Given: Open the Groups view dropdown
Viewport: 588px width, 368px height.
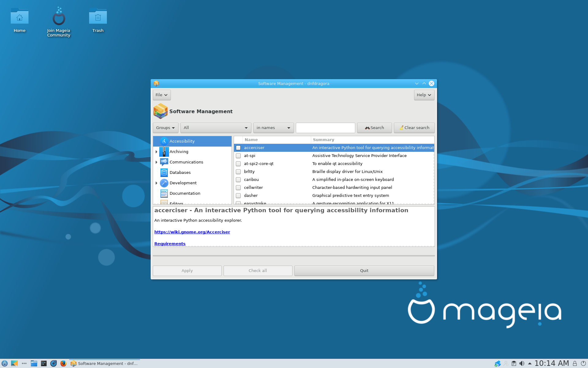Looking at the screenshot, I should (x=165, y=128).
